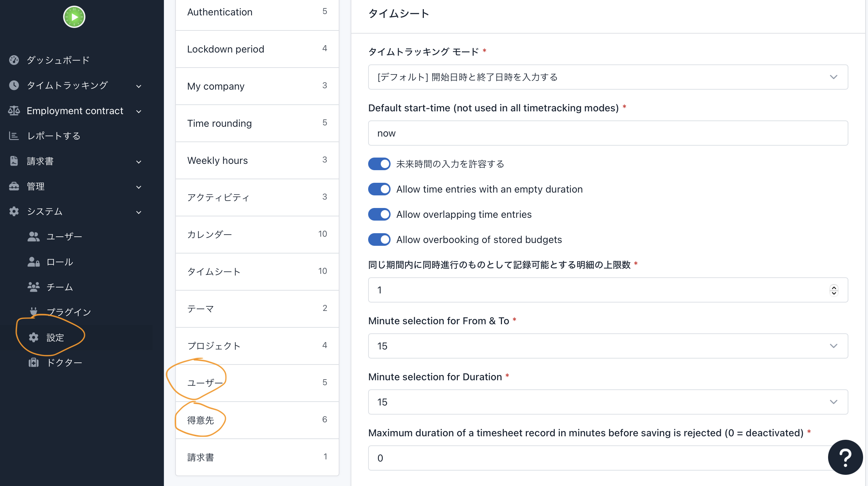868x486 pixels.
Task: Open the ダッシュボード dashboard icon
Action: 14,60
